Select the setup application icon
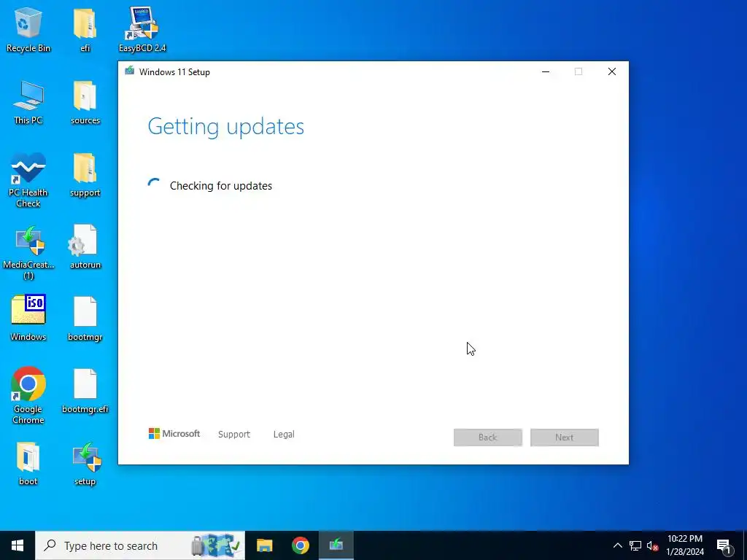The width and height of the screenshot is (747, 560). [85, 463]
